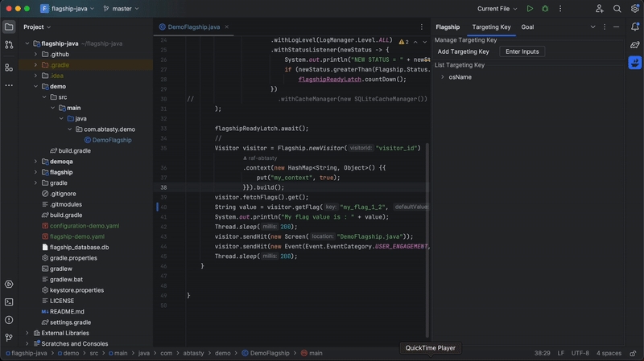Select the Flagship tab in the panel
Screen dimensions: 644x361
[448, 27]
